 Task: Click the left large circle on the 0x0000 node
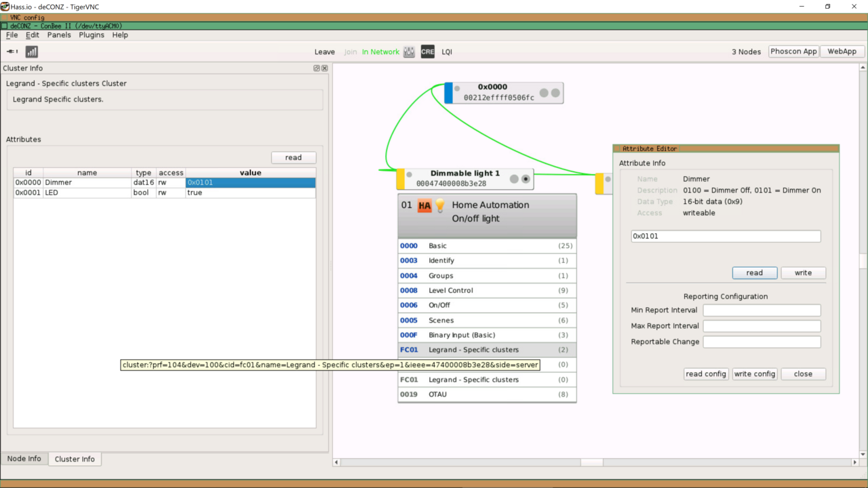(x=544, y=93)
